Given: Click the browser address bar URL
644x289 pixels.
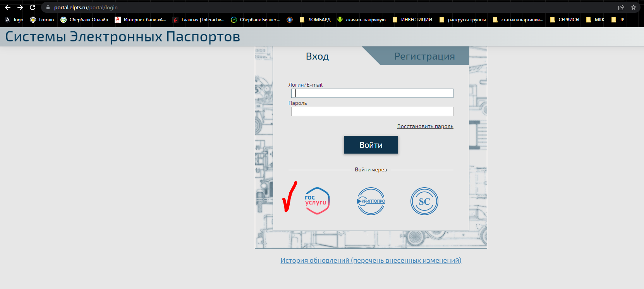Looking at the screenshot, I should (86, 7).
